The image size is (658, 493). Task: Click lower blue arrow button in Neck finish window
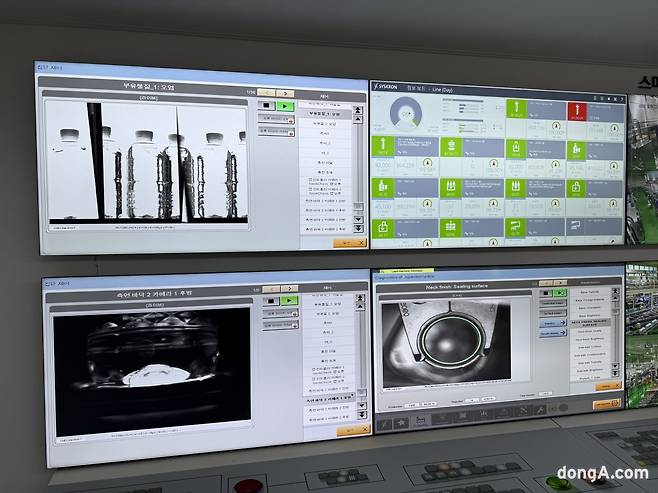pos(553,334)
